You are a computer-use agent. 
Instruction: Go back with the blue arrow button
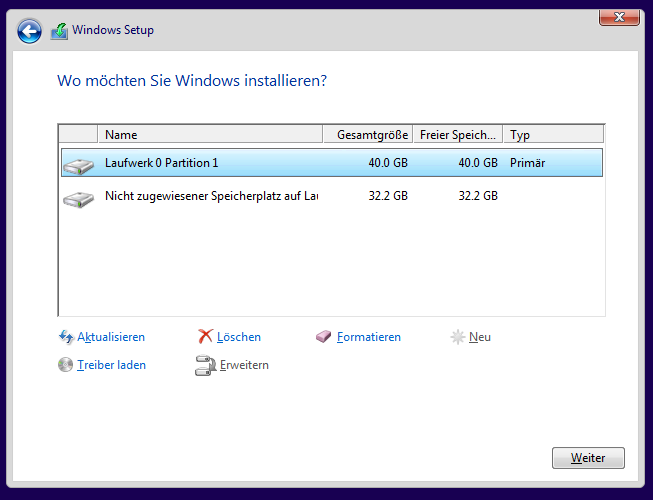pyautogui.click(x=29, y=31)
